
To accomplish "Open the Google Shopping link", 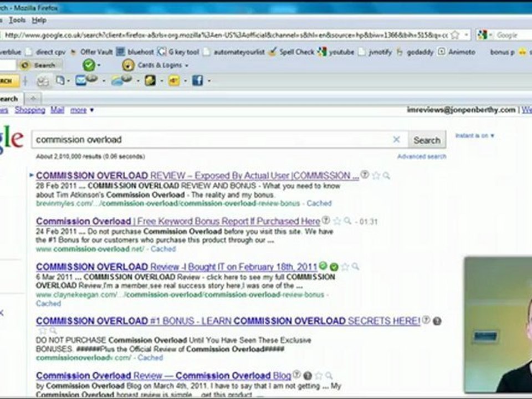I will [x=30, y=110].
